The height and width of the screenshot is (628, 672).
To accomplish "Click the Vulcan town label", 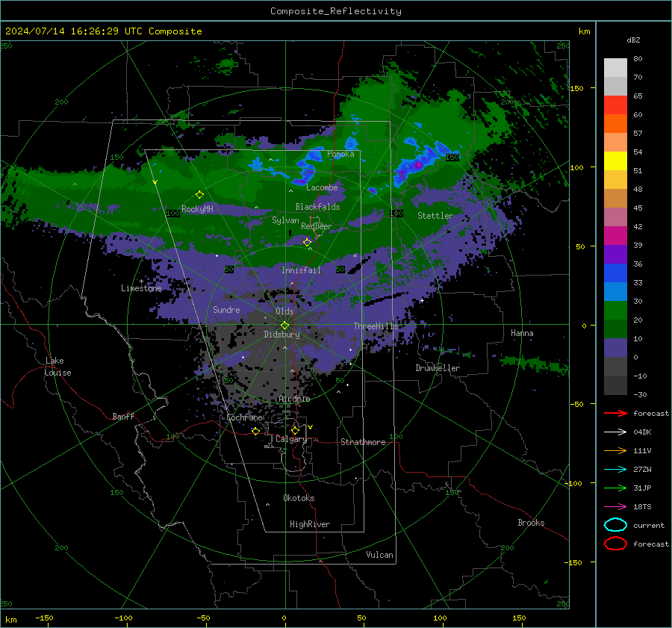I will (x=379, y=555).
